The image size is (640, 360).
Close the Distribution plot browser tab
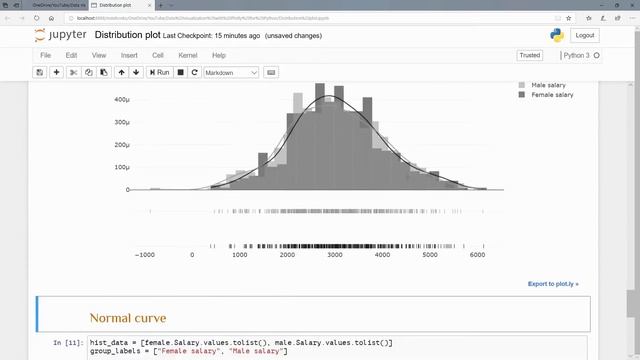pyautogui.click(x=149, y=5)
